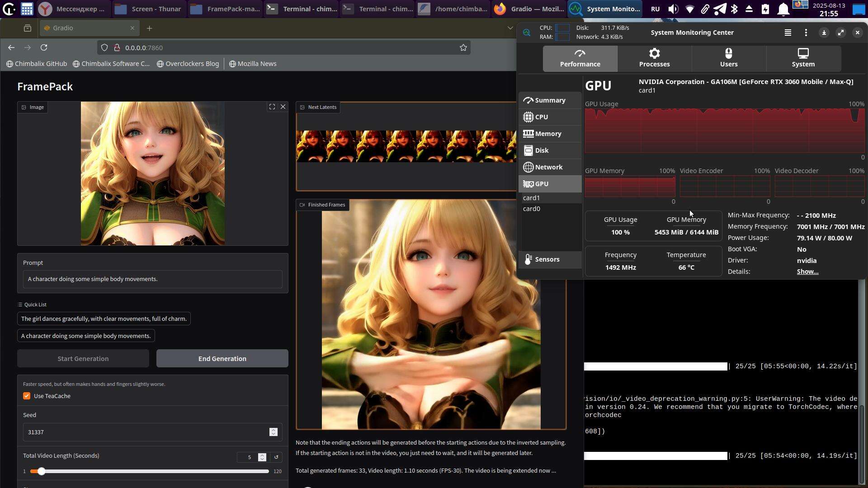Click the Seed number stepper arrows
This screenshot has width=868, height=488.
pos(273,432)
